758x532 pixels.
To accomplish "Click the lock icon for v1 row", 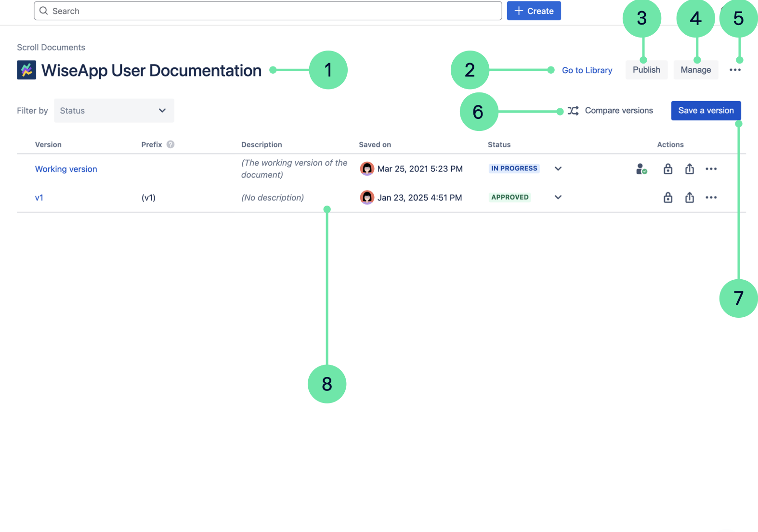I will 668,197.
